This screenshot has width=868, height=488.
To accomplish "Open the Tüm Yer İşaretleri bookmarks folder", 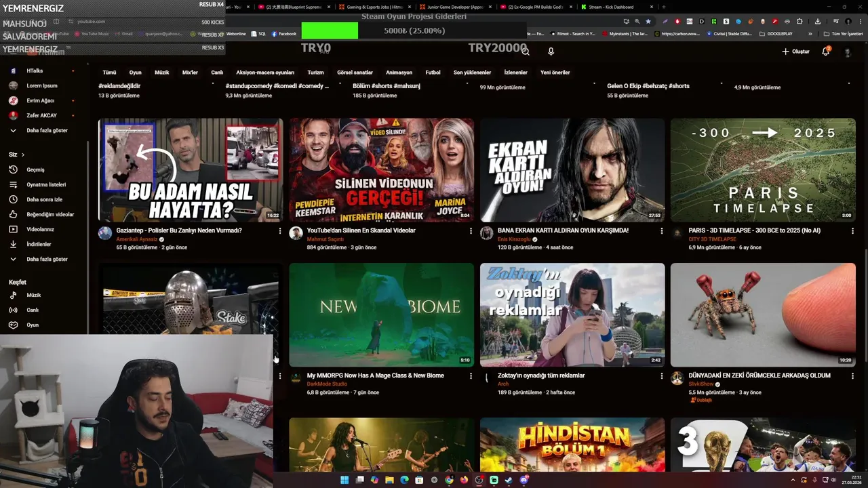I will tap(843, 33).
